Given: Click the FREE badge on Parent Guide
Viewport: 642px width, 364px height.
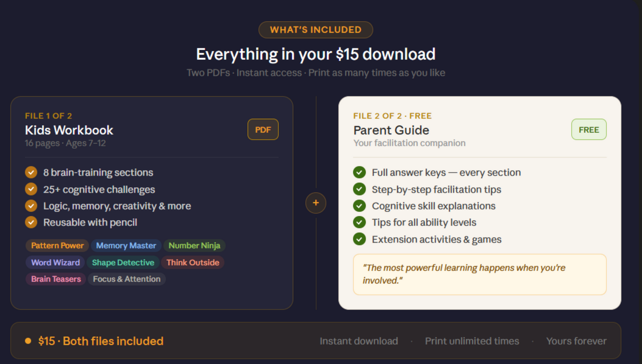Looking at the screenshot, I should (x=589, y=130).
